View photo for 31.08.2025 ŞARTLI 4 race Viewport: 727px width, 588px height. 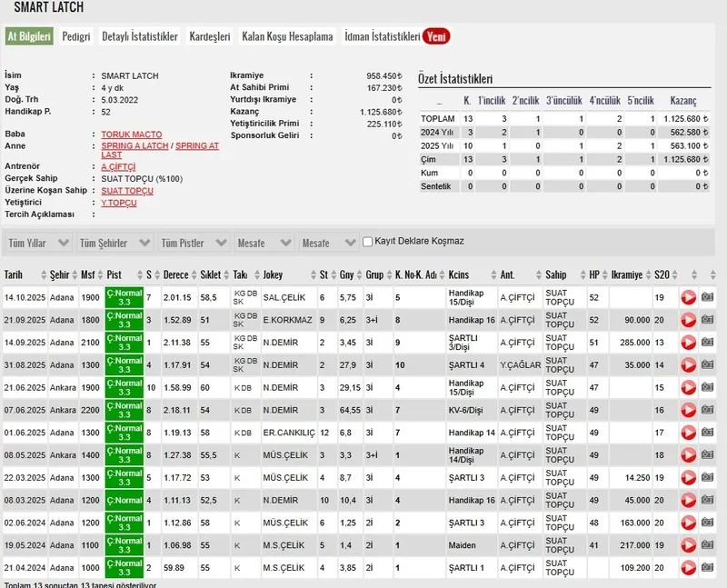pyautogui.click(x=708, y=365)
